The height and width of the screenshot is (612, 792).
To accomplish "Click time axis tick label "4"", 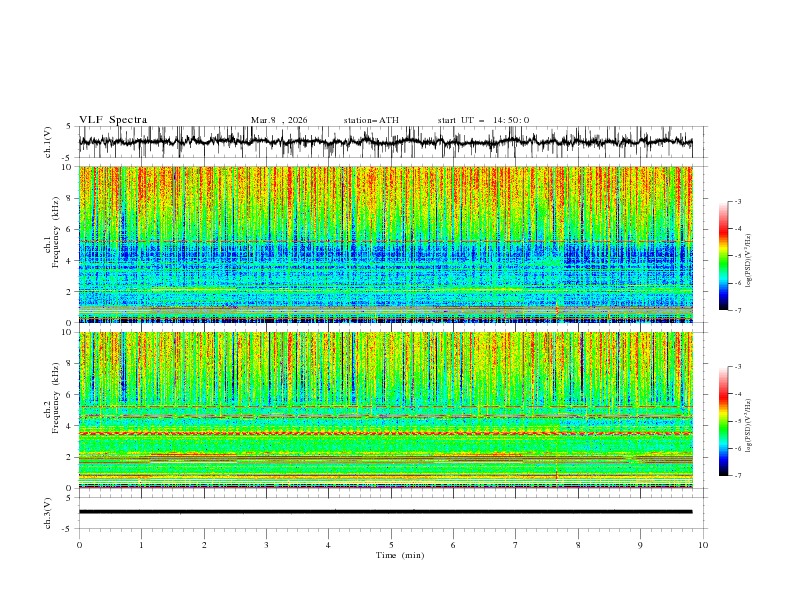I will click(x=328, y=545).
